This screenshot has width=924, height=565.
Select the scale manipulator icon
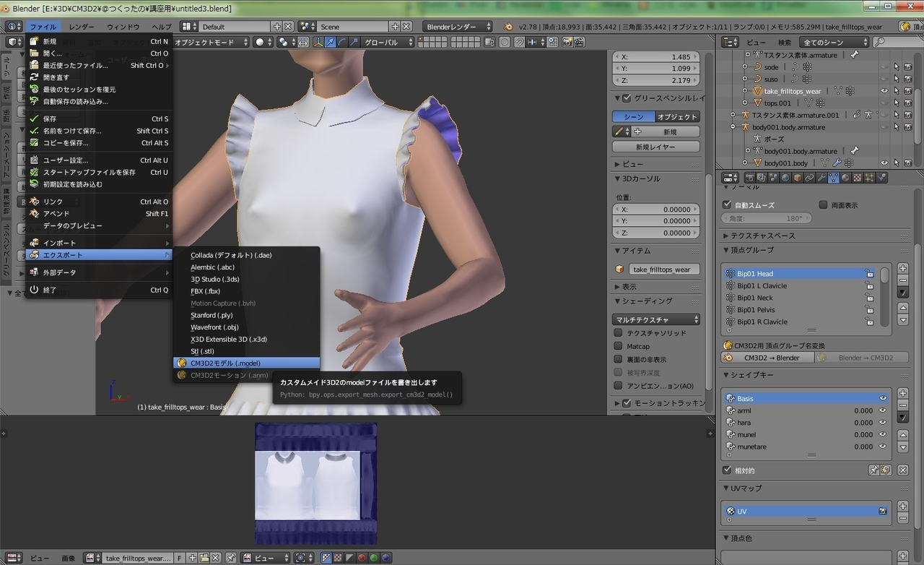[x=354, y=42]
